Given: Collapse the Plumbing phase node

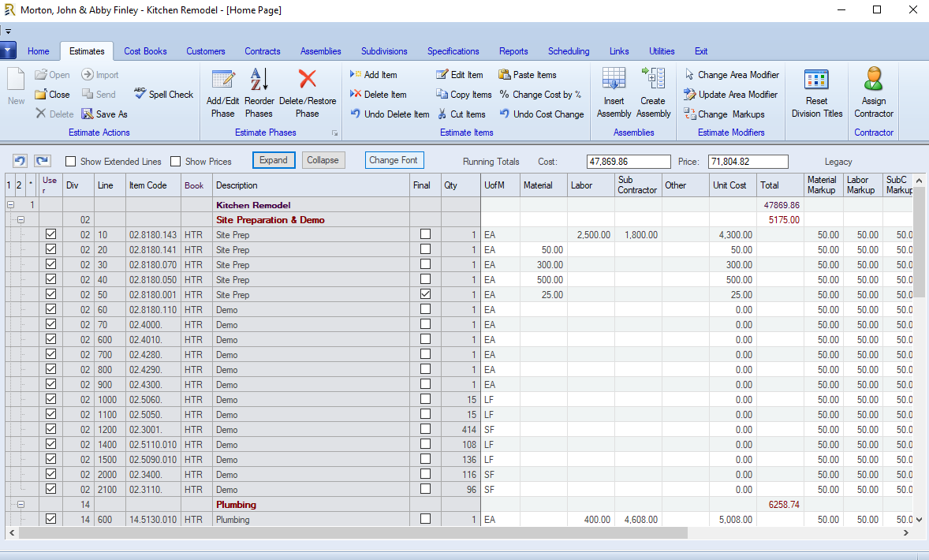Looking at the screenshot, I should coord(21,504).
